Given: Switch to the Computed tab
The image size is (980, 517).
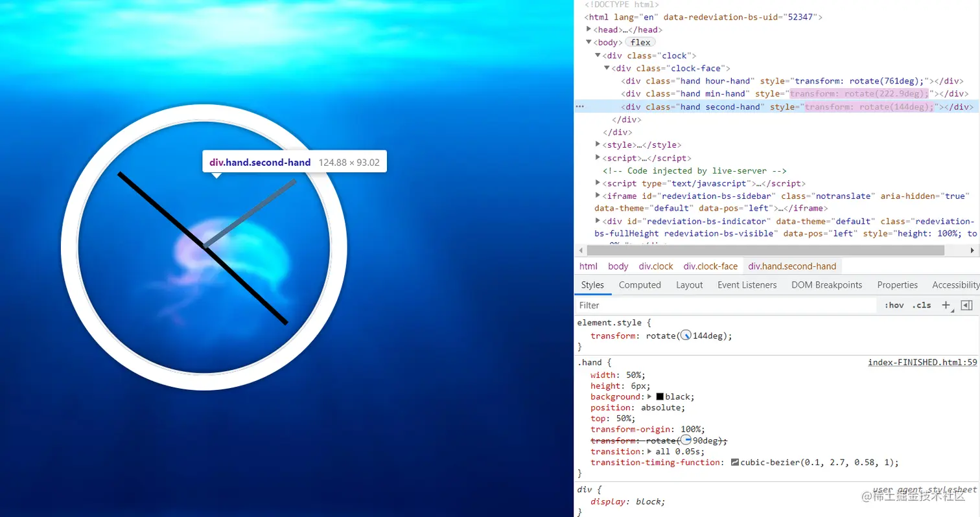Looking at the screenshot, I should (640, 285).
